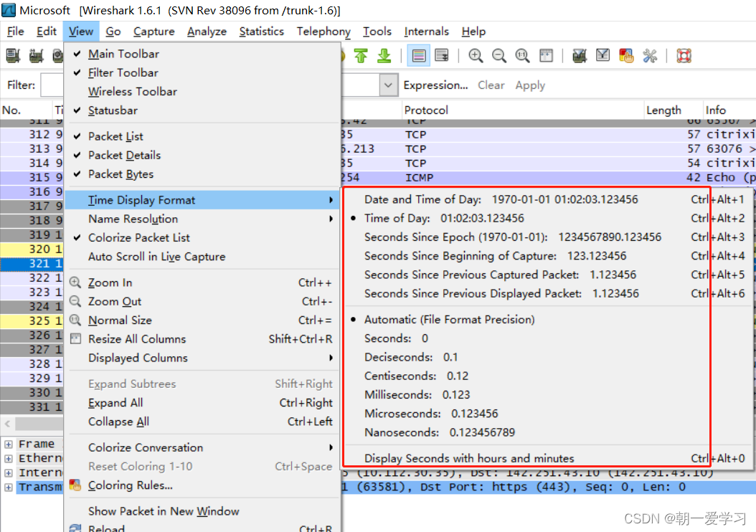Viewport: 756px width, 532px height.
Task: Open the Telephony menu
Action: [323, 32]
